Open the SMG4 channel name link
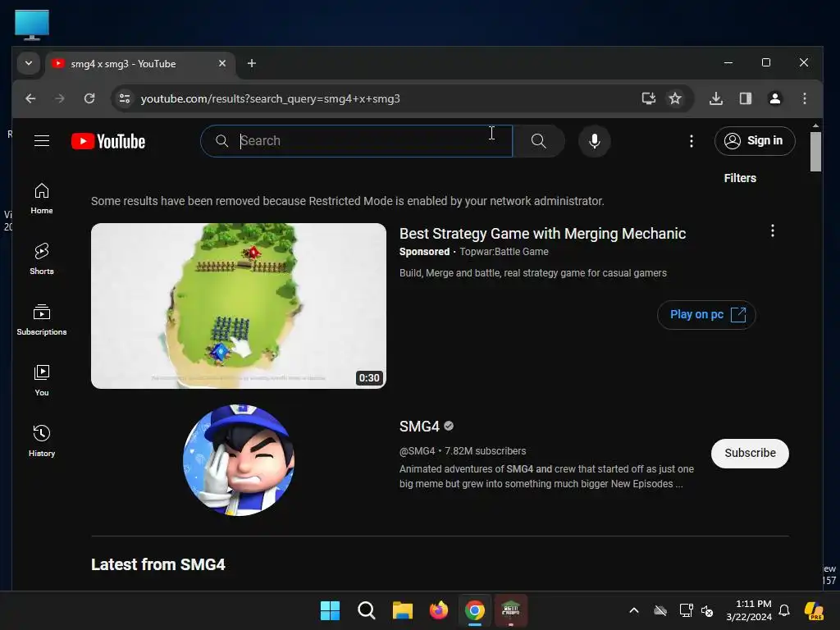This screenshot has width=840, height=630. coord(419,427)
